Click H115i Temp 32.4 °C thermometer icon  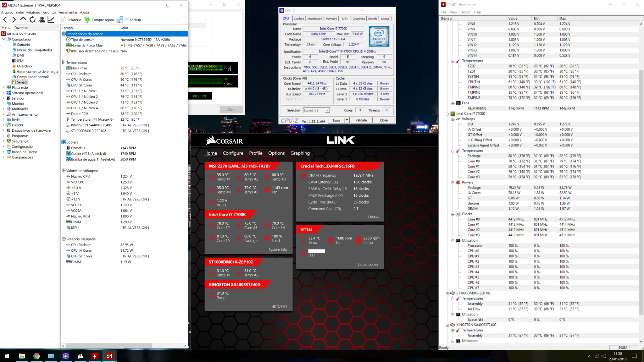303,240
